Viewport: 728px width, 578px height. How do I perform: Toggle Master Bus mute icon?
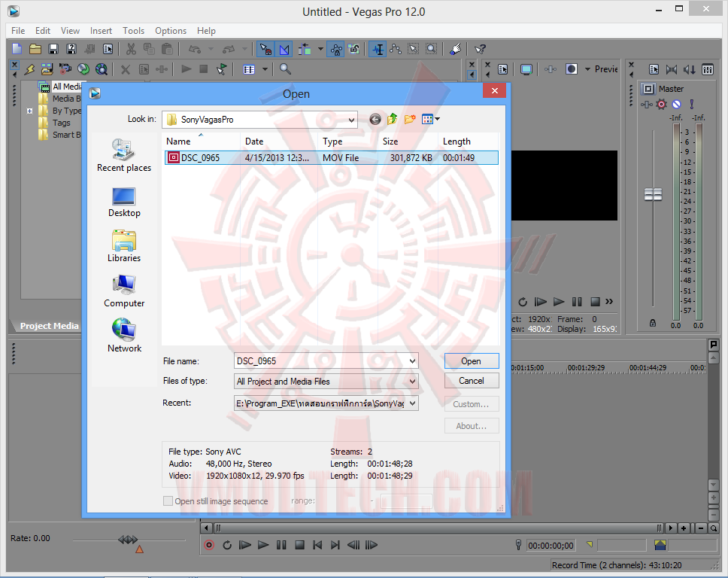pos(676,104)
